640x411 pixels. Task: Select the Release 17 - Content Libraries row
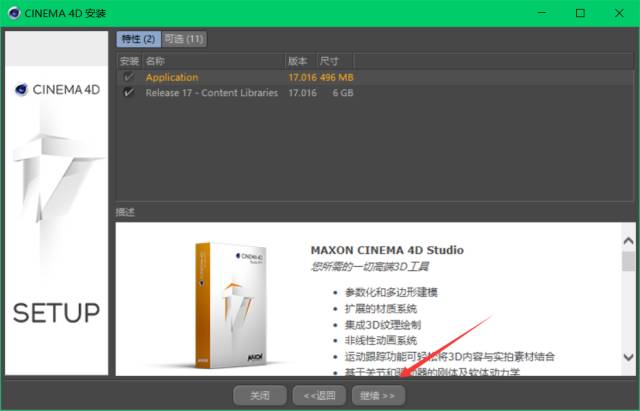tap(210, 93)
